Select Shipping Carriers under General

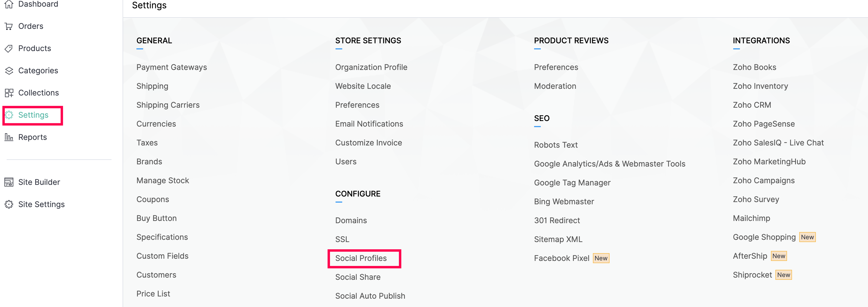pyautogui.click(x=168, y=105)
